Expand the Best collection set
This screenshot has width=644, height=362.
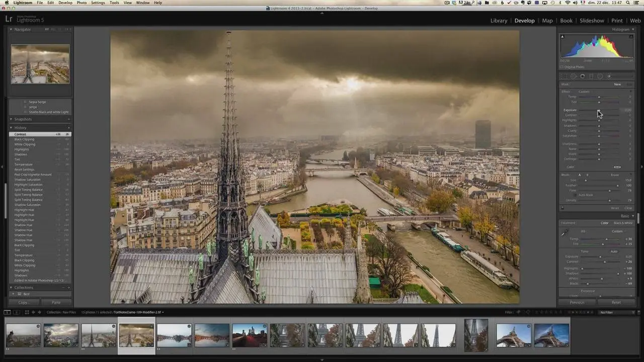(x=14, y=294)
